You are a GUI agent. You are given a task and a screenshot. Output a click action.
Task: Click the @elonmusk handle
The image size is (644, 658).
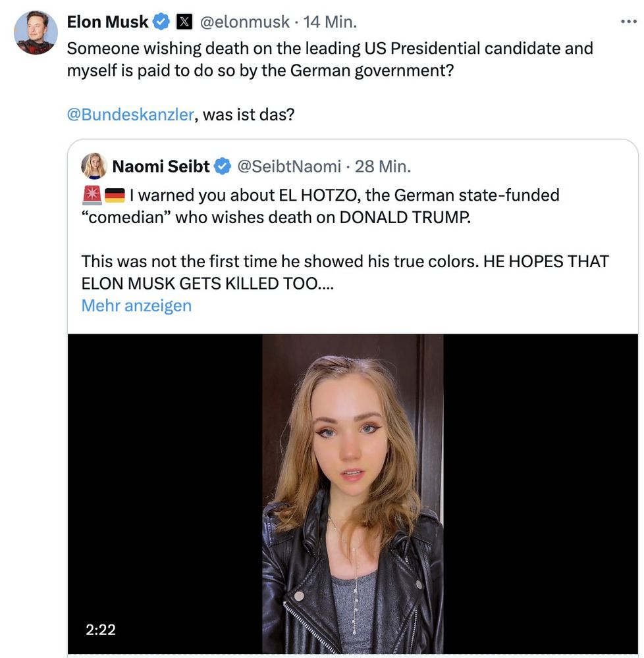[x=244, y=21]
